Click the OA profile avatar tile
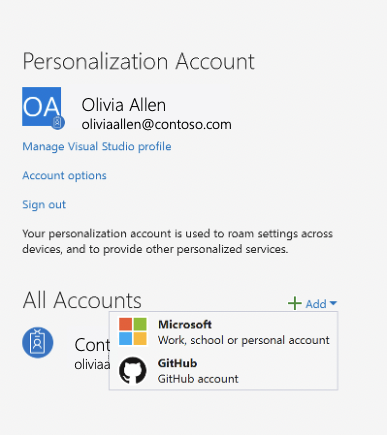The width and height of the screenshot is (388, 436). 41,107
